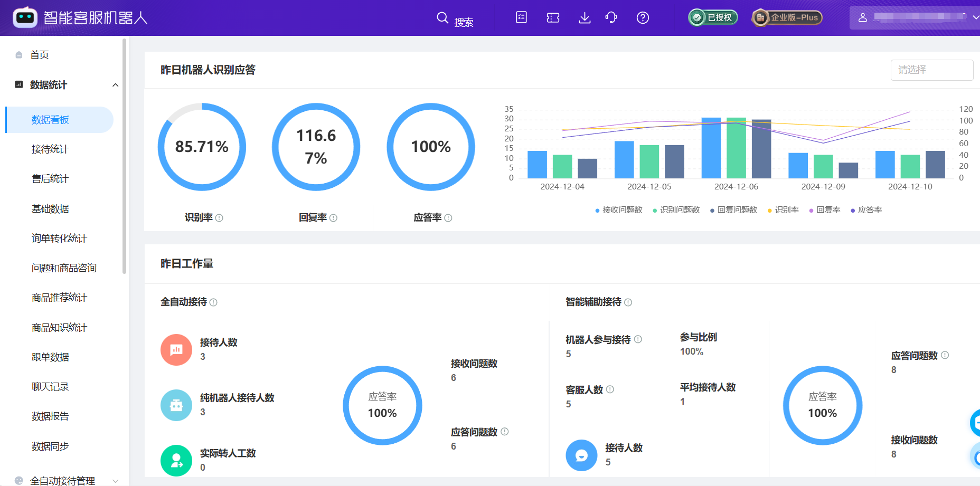
Task: Click the 全自动接待管理 robot icon
Action: (x=19, y=481)
